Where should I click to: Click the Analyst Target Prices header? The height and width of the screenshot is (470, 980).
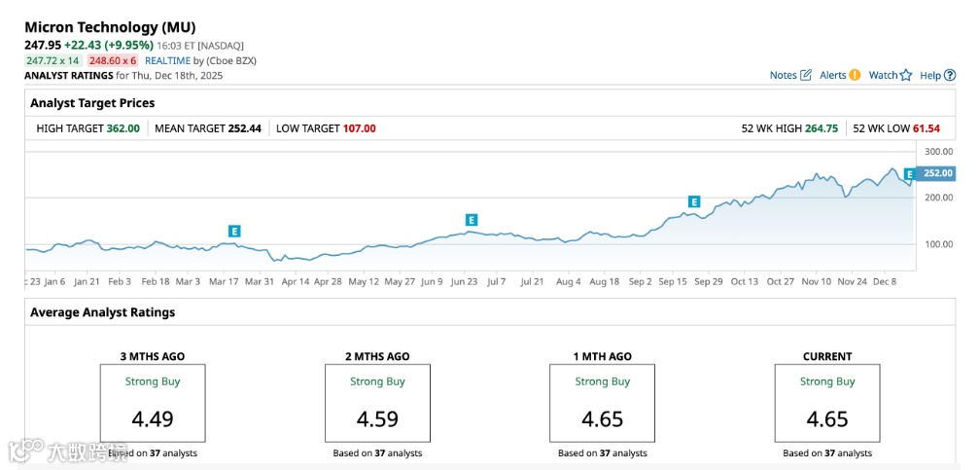click(92, 102)
